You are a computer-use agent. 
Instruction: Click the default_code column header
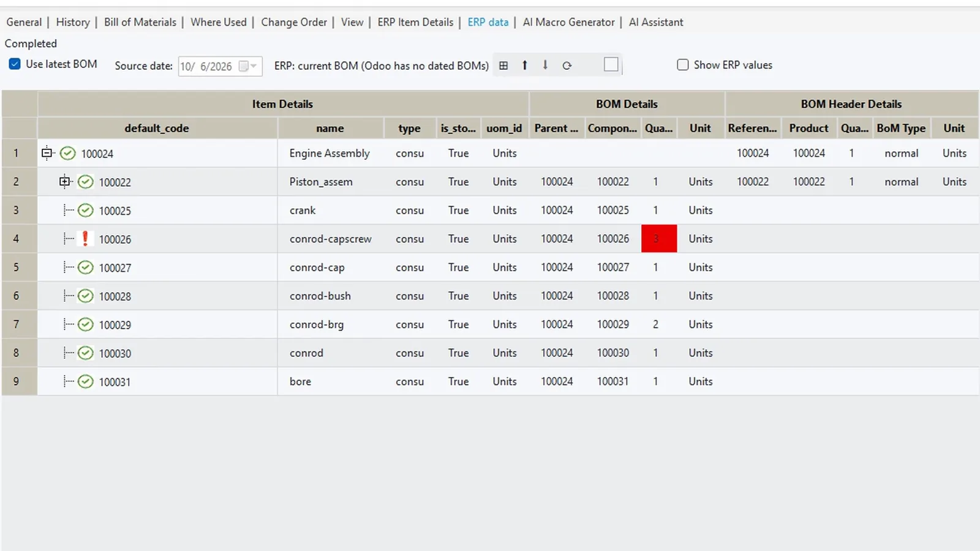[x=157, y=128]
